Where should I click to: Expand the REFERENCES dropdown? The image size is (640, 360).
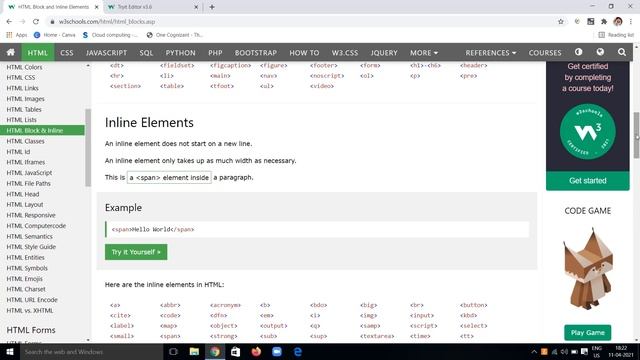(491, 53)
